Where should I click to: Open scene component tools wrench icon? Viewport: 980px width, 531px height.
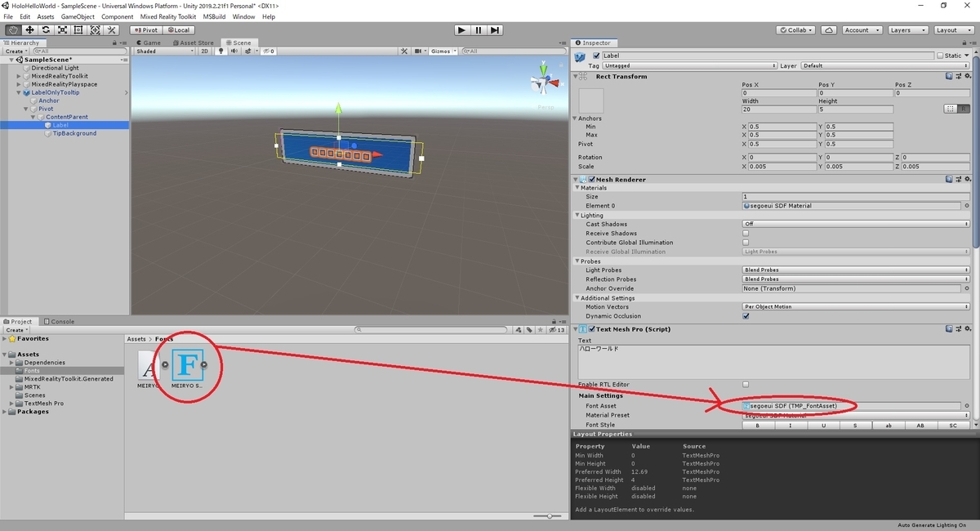[x=404, y=51]
